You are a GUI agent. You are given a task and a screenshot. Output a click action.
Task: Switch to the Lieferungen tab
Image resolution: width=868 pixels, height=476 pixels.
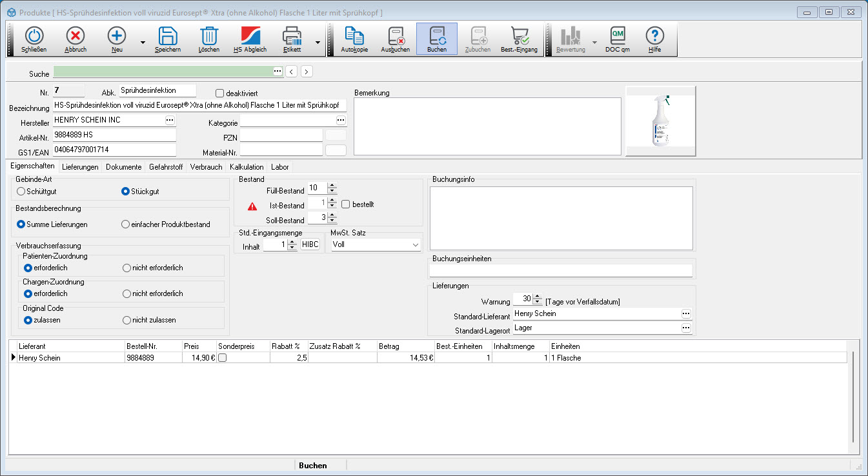(80, 167)
